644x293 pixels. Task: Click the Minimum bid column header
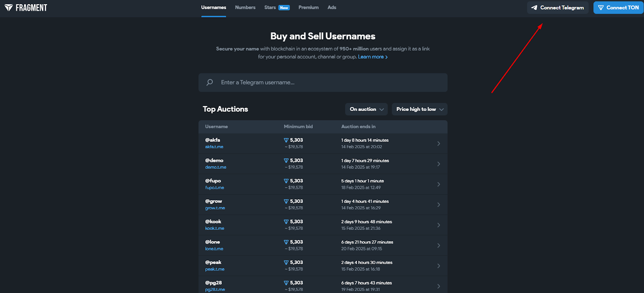[298, 127]
